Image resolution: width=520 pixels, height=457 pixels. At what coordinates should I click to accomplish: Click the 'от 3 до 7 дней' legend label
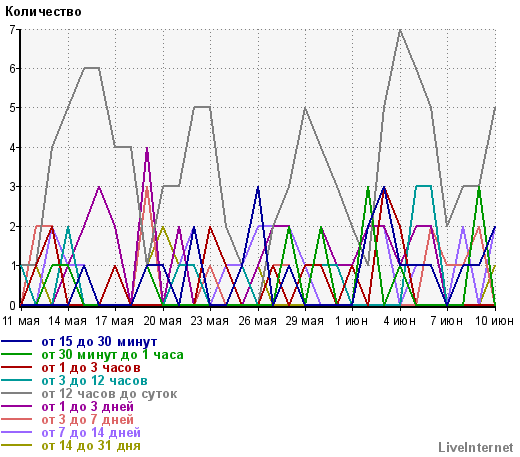tap(87, 420)
